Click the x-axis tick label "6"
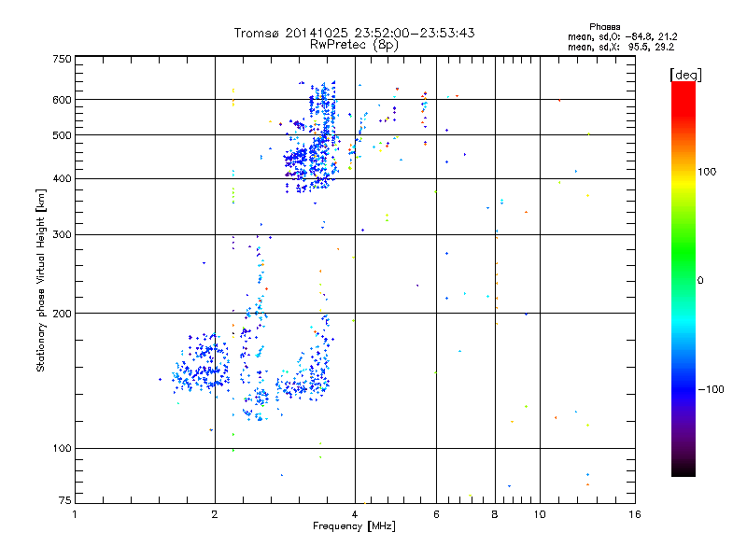This screenshot has height=560, width=747. coord(436,514)
